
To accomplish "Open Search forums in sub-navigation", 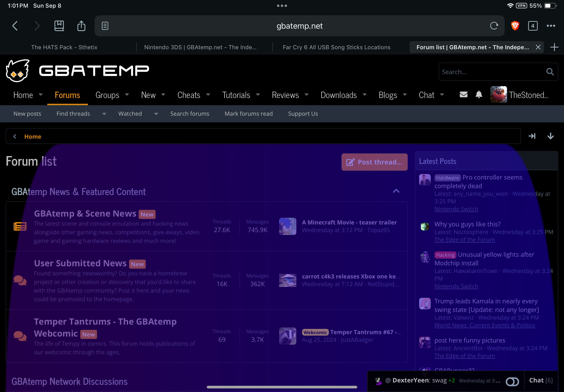I will [x=190, y=114].
